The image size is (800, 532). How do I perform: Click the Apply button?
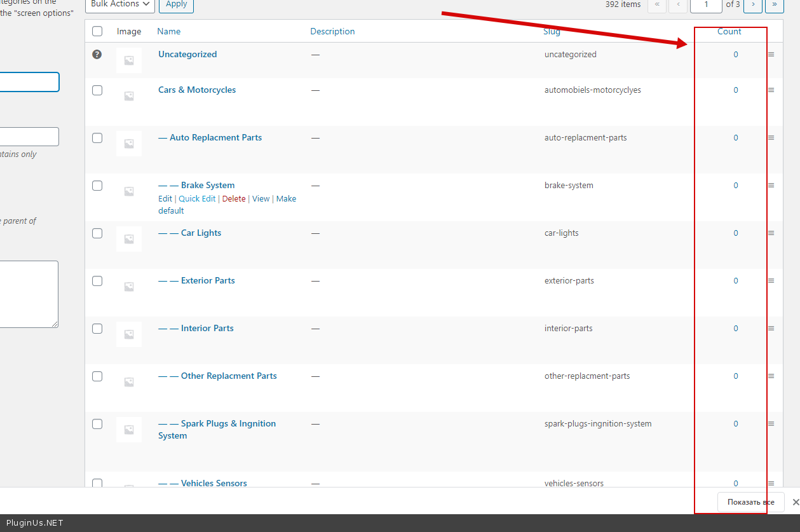176,4
